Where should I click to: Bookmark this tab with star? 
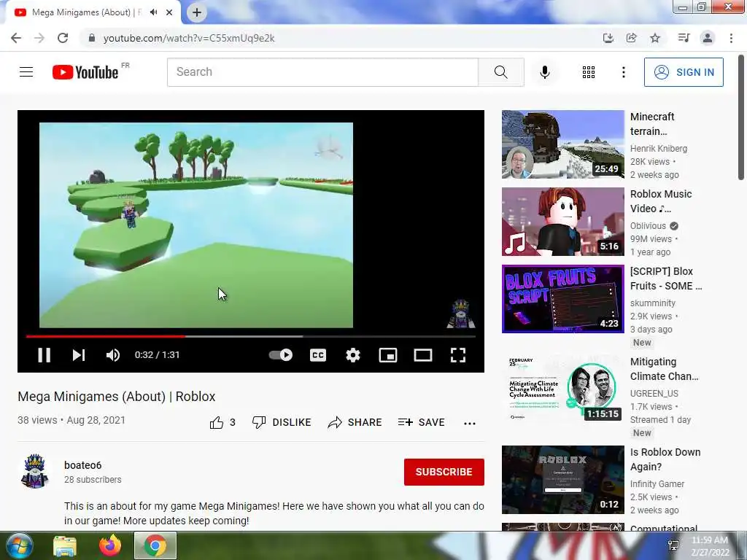(x=655, y=38)
